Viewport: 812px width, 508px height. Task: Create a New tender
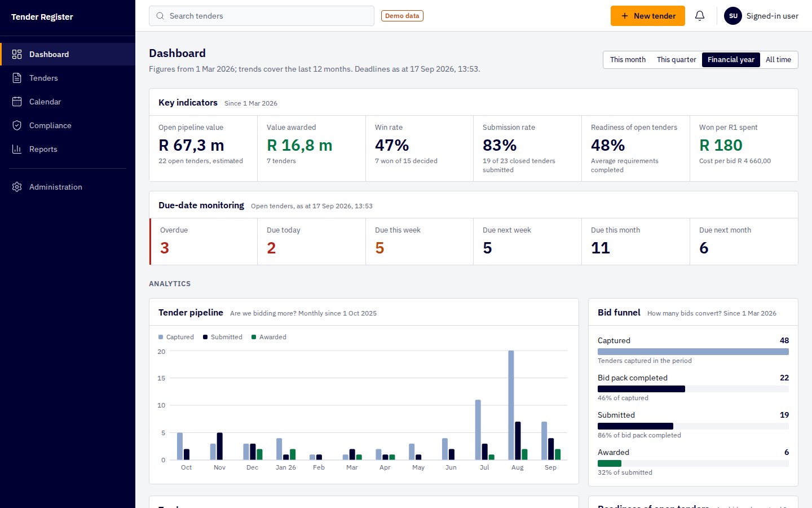[x=648, y=16]
